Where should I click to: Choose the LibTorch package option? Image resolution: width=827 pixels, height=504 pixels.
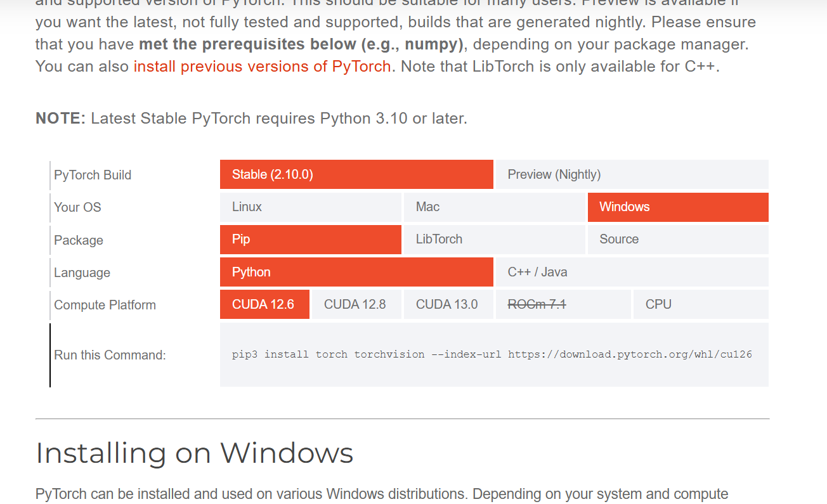[x=495, y=239]
